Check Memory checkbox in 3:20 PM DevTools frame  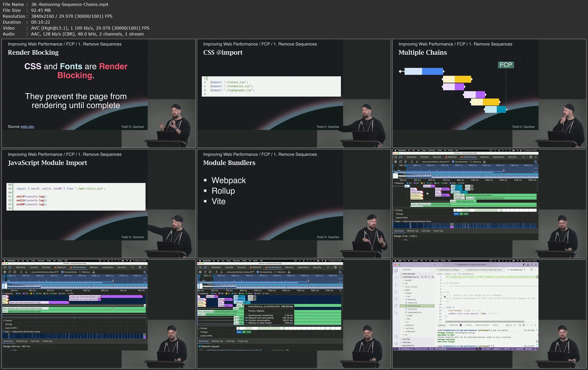pyautogui.click(x=471, y=162)
